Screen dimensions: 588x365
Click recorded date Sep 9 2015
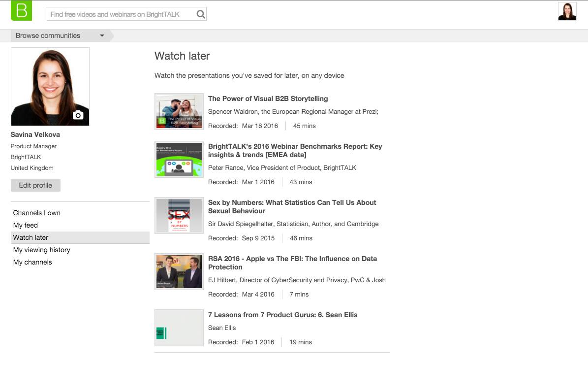258,238
